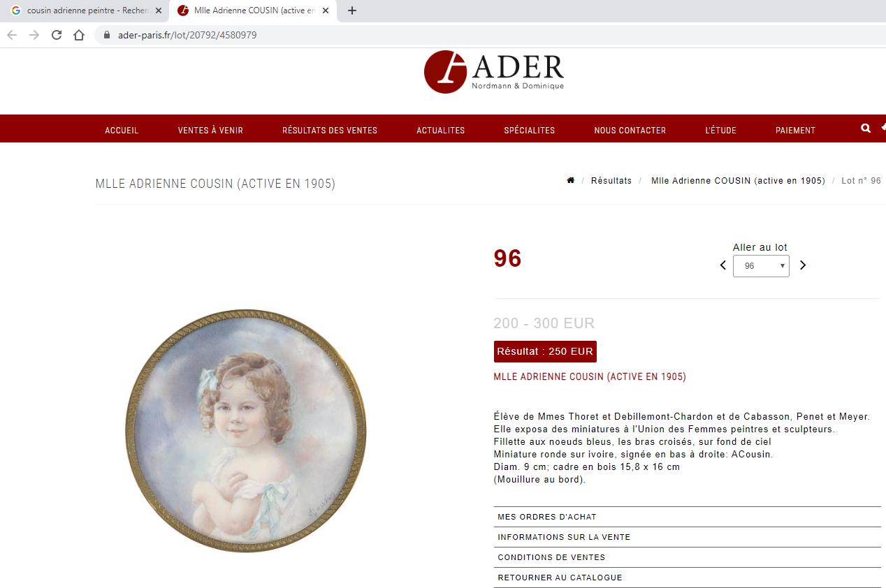Open site search magnifier icon
Screen dimensions: 886x588
click(866, 128)
